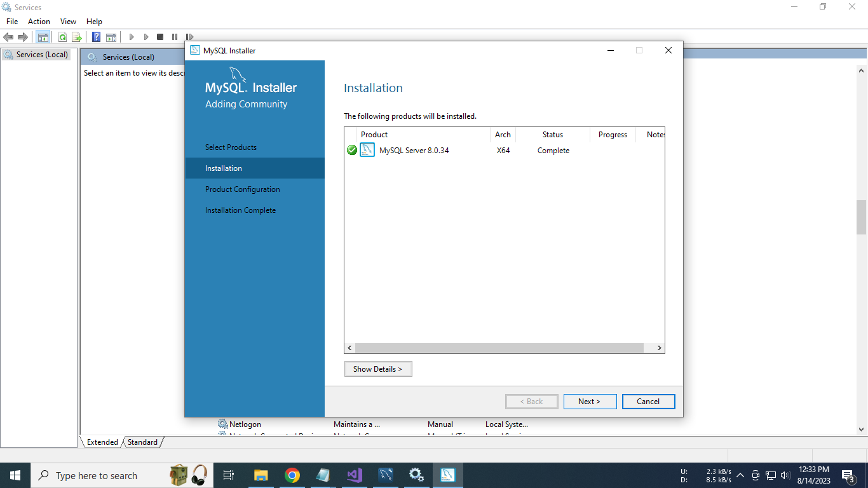Toggle Show/Hide Console Tree in Services toolbar
This screenshot has width=868, height=488.
43,37
